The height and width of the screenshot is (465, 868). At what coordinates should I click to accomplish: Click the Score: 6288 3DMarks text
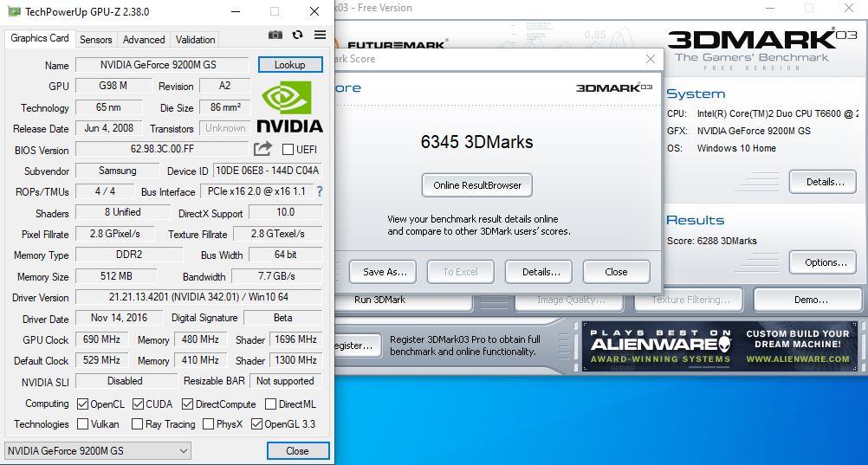click(x=712, y=241)
